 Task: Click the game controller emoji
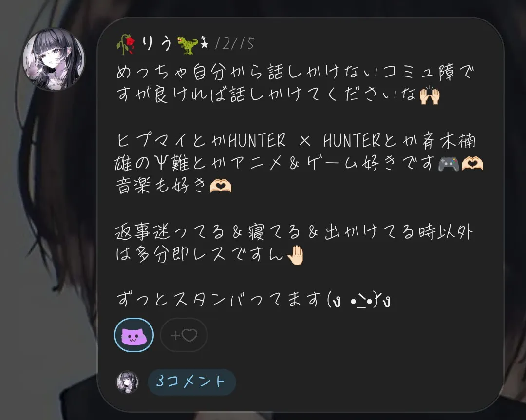pyautogui.click(x=449, y=164)
